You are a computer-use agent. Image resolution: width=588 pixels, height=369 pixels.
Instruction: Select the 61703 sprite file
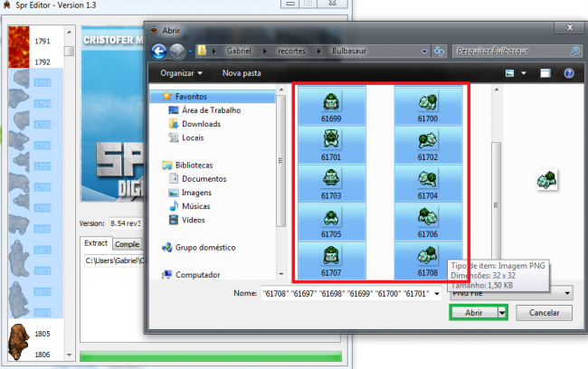click(x=331, y=184)
